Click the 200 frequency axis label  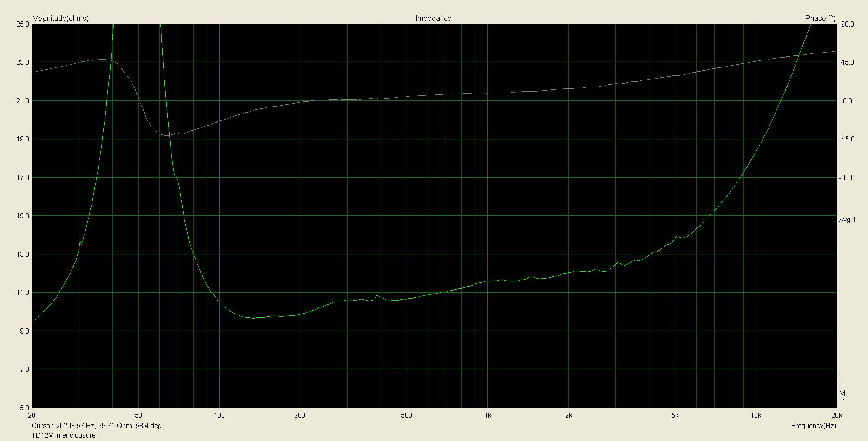pos(300,415)
